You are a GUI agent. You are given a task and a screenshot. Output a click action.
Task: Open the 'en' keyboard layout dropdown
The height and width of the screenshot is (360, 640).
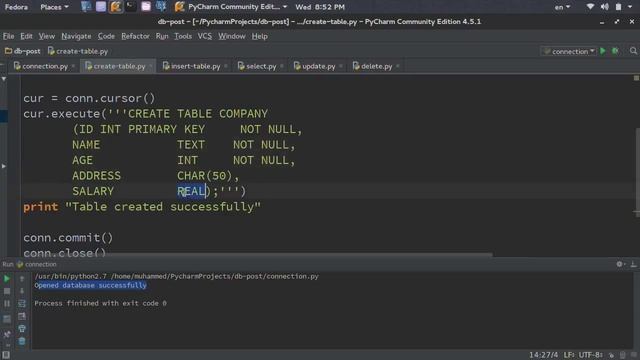(562, 7)
